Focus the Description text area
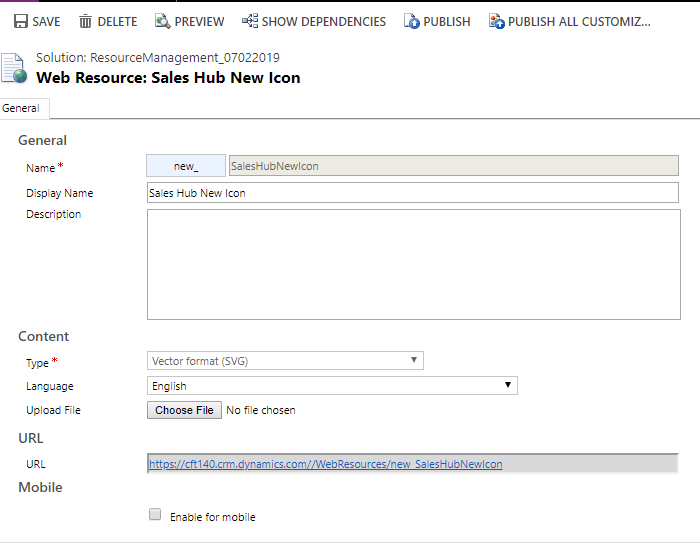Image resolution: width=700 pixels, height=552 pixels. (x=413, y=264)
